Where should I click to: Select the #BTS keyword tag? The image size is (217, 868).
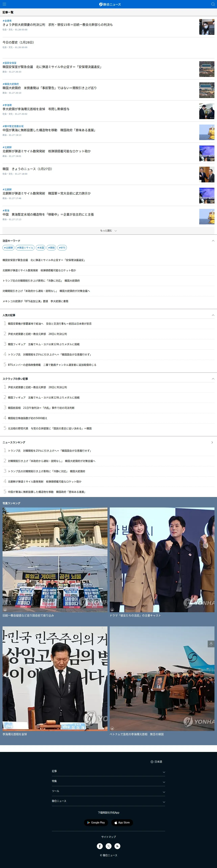coord(62,248)
